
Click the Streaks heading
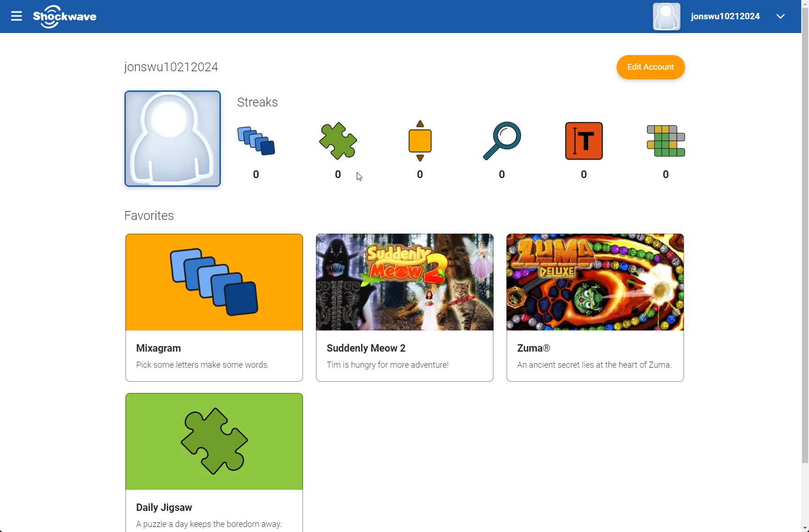(257, 102)
